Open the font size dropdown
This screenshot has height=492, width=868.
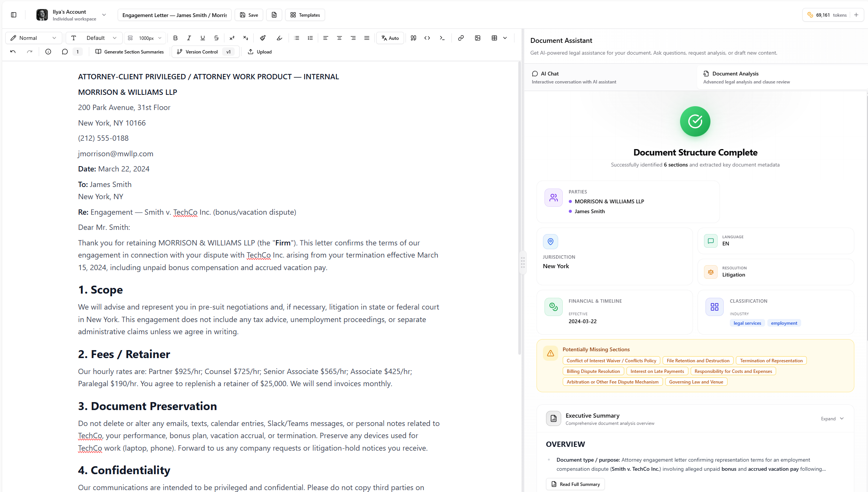coord(145,38)
